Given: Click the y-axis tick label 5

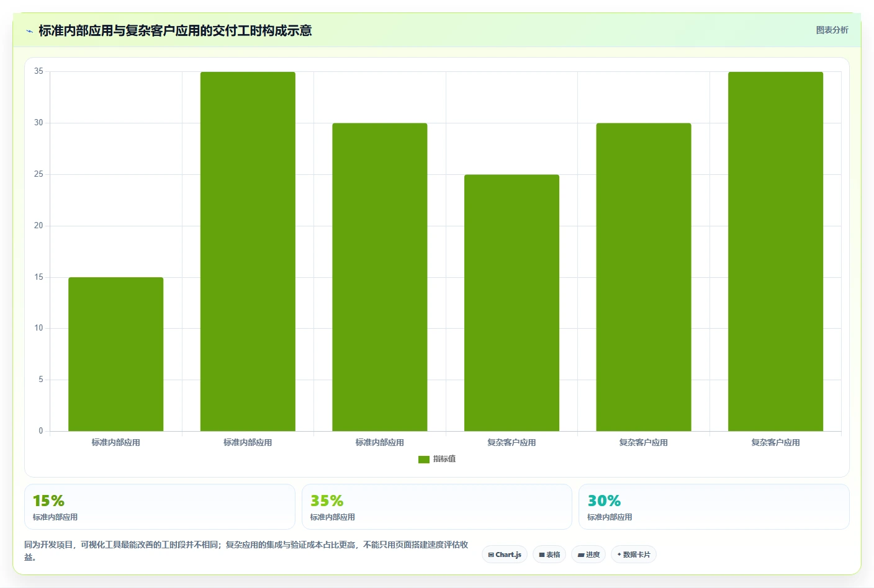Looking at the screenshot, I should pyautogui.click(x=41, y=380).
